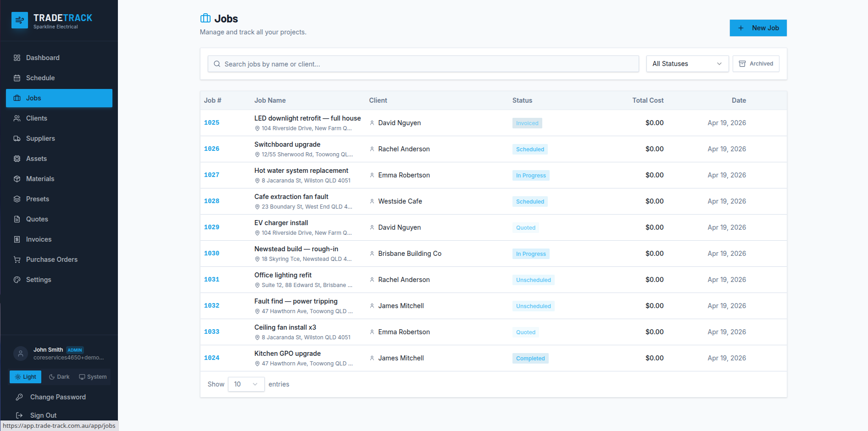Click the Sign Out arrow icon
The height and width of the screenshot is (431, 868).
(x=19, y=415)
